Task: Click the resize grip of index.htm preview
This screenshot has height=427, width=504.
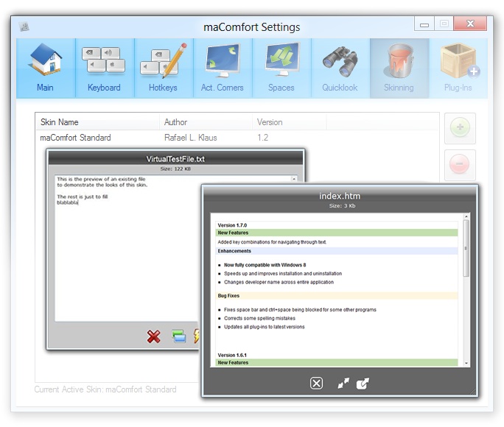Action: (x=473, y=392)
